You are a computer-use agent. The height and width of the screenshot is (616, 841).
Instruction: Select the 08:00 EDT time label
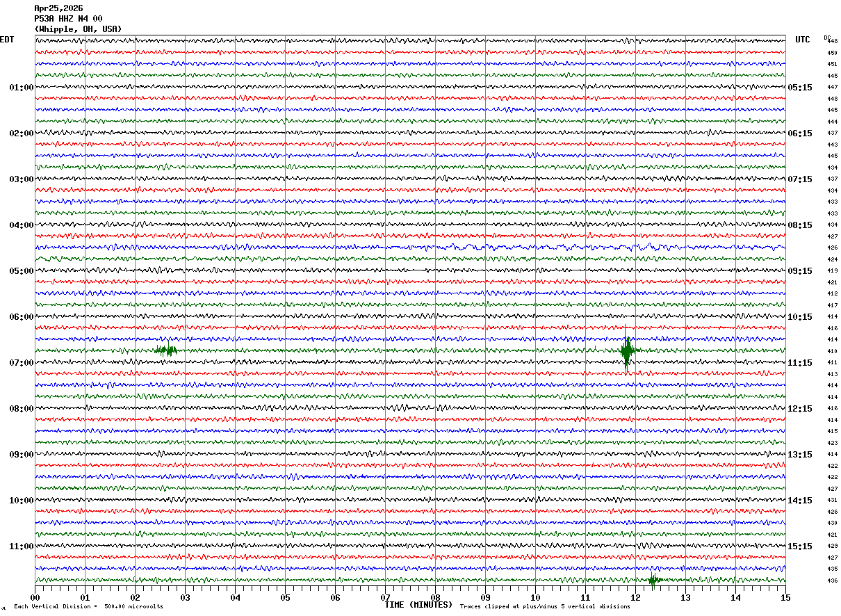pyautogui.click(x=22, y=409)
